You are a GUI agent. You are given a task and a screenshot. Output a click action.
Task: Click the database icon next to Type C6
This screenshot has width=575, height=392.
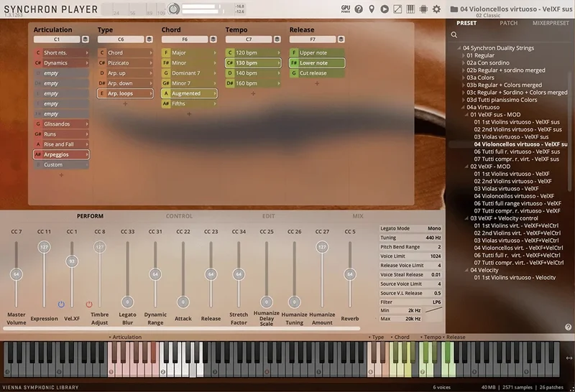[149, 39]
